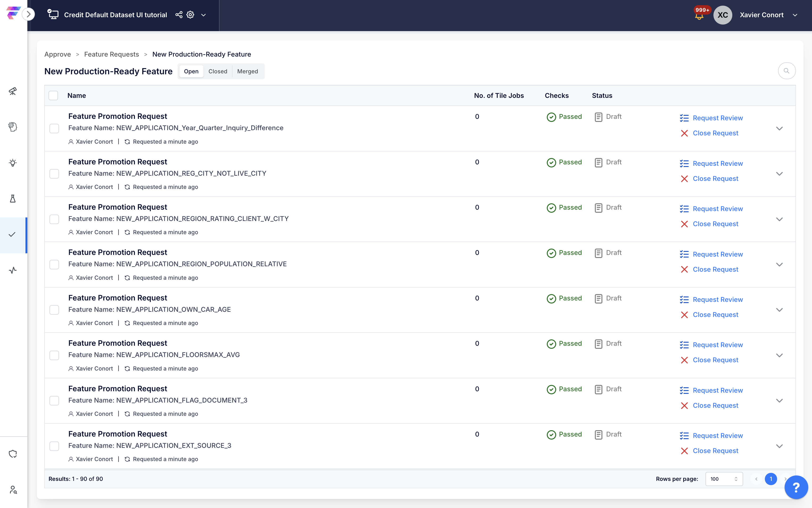This screenshot has width=812, height=508.
Task: Open the Xavier Conort user menu dropdown
Action: point(795,15)
